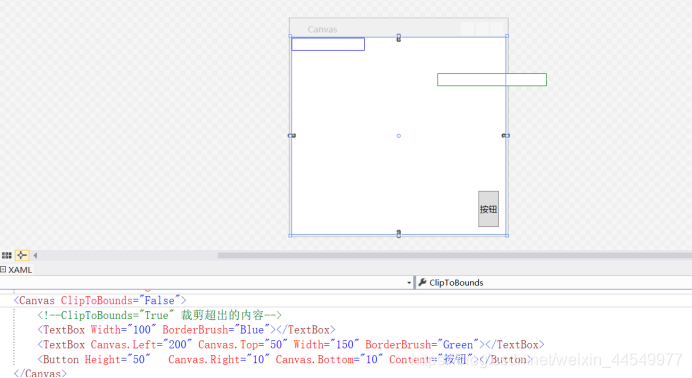Click the canvas center point marker

pyautogui.click(x=399, y=136)
